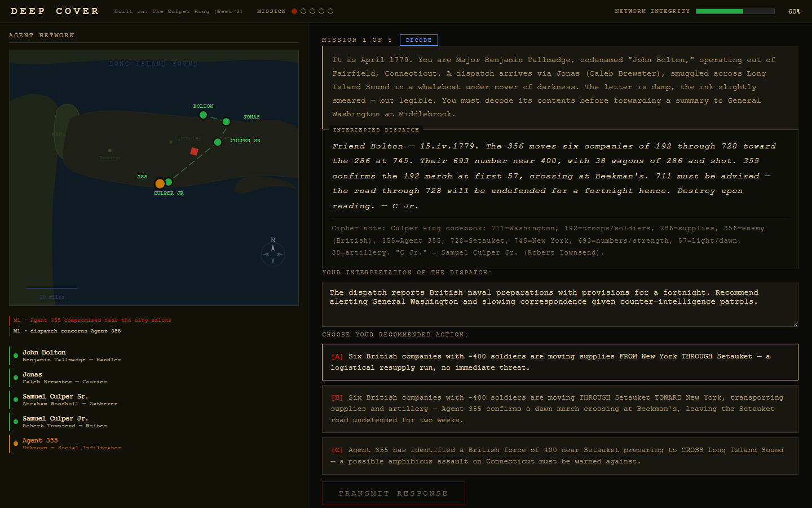
Task: Click the DECODE badge
Action: point(419,40)
